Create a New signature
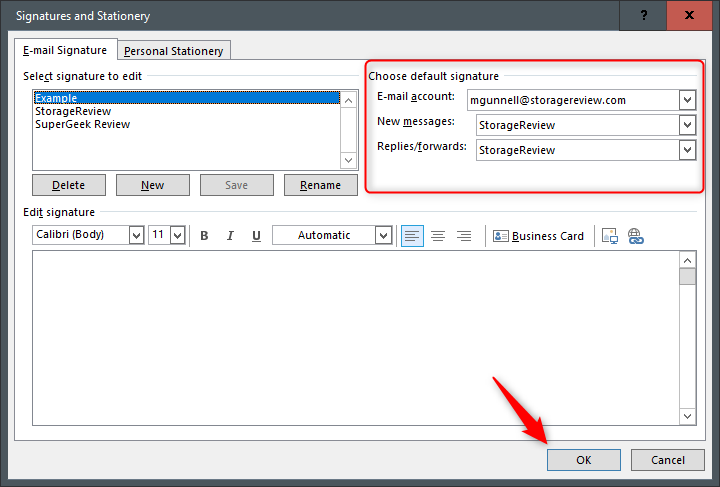This screenshot has height=487, width=720. [152, 185]
